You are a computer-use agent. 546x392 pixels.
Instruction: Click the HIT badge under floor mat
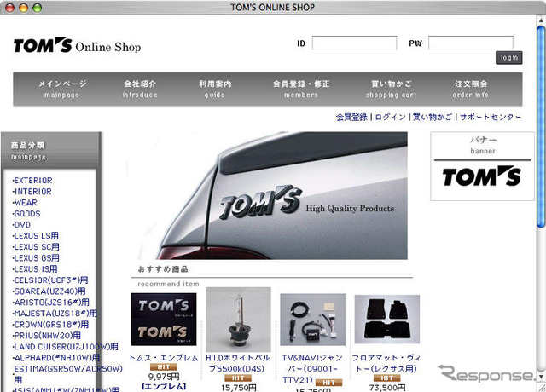(x=386, y=378)
